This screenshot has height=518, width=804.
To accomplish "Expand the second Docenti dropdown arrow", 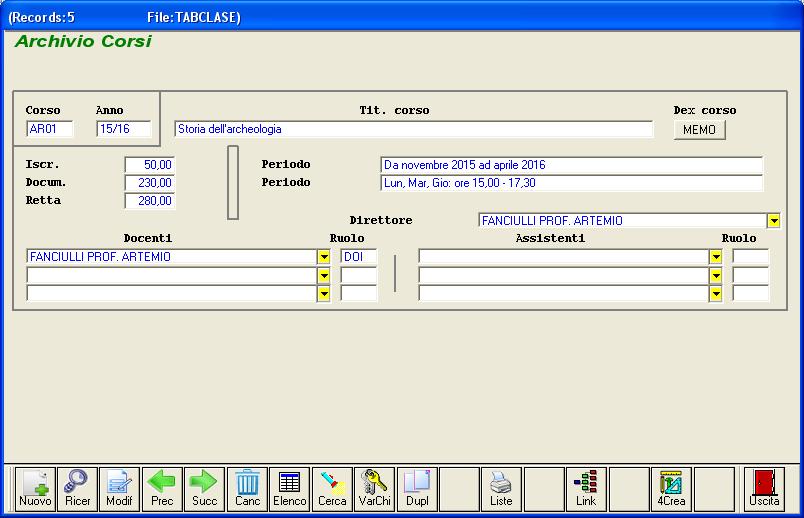I will click(324, 275).
